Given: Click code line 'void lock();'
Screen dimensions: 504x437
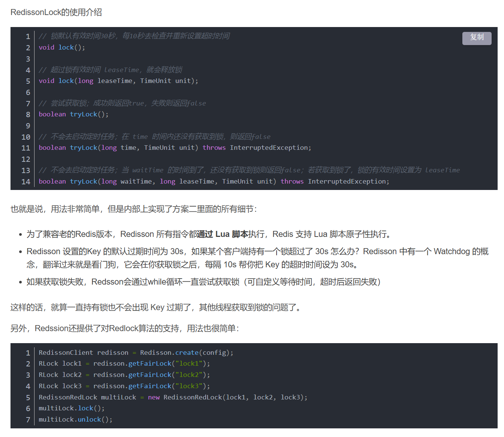Looking at the screenshot, I should 62,47.
